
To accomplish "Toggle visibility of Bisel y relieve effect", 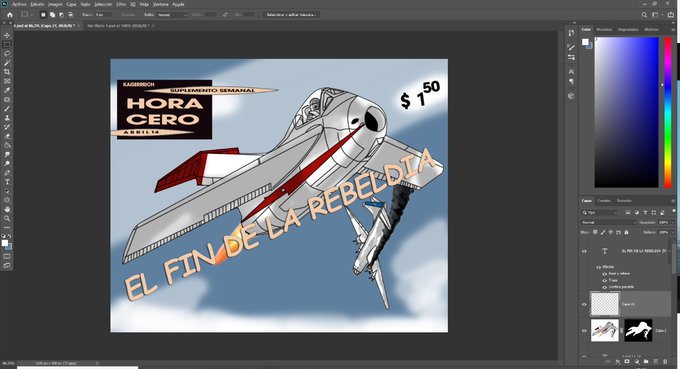I will (605, 274).
